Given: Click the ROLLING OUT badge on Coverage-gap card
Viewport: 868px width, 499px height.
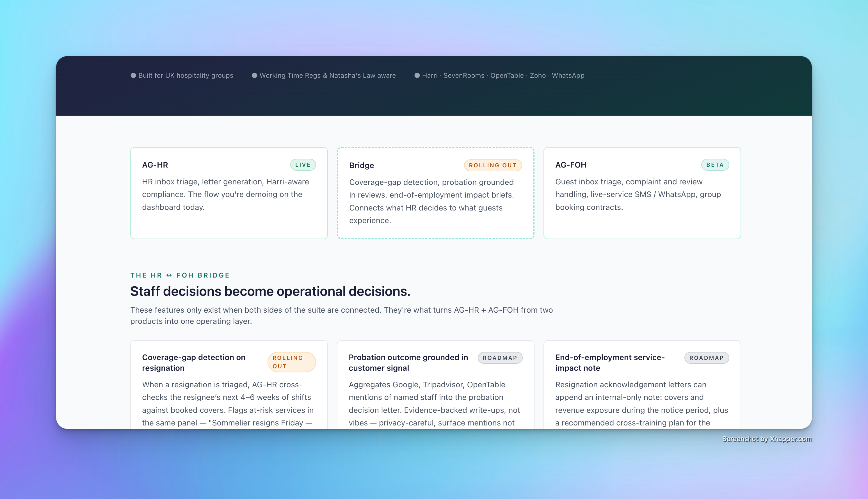Looking at the screenshot, I should [291, 362].
